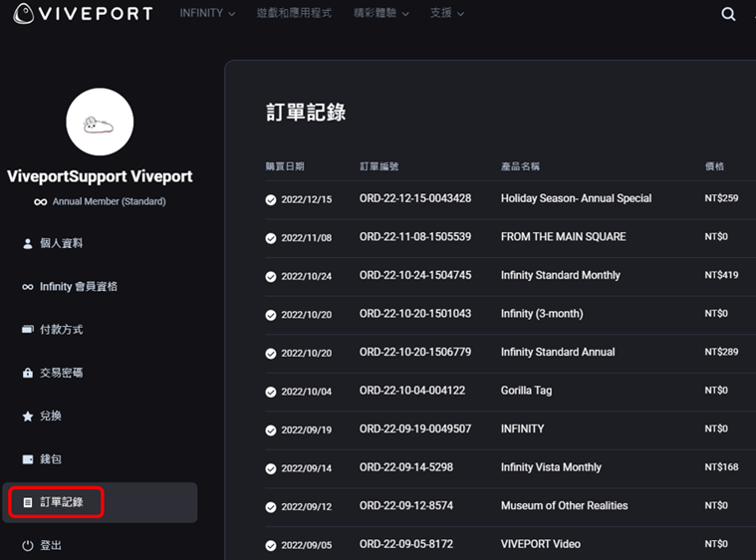Image resolution: width=756 pixels, height=560 pixels.
Task: Click order number ORD-22-10-24-1504745
Action: tap(415, 275)
